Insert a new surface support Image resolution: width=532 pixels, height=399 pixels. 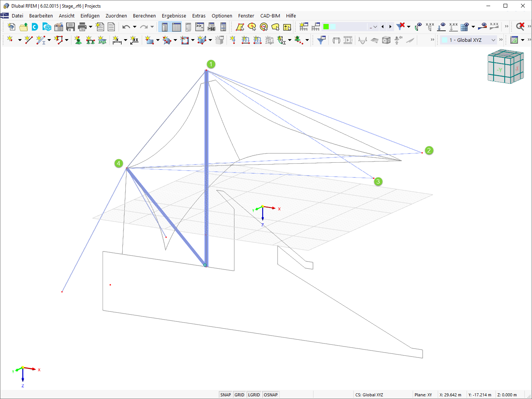point(102,40)
